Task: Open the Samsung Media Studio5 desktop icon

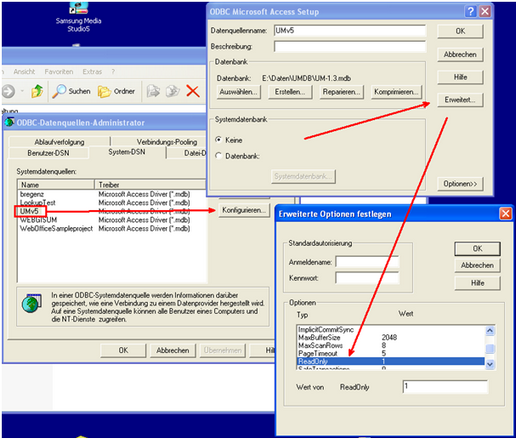Action: point(78,17)
